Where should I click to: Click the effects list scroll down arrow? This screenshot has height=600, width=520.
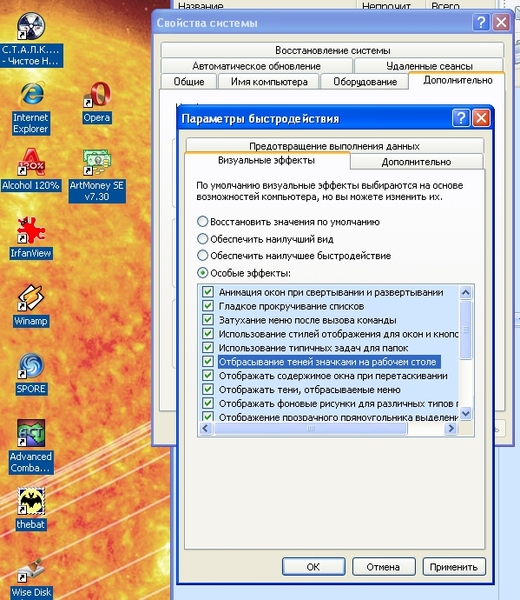pyautogui.click(x=466, y=414)
